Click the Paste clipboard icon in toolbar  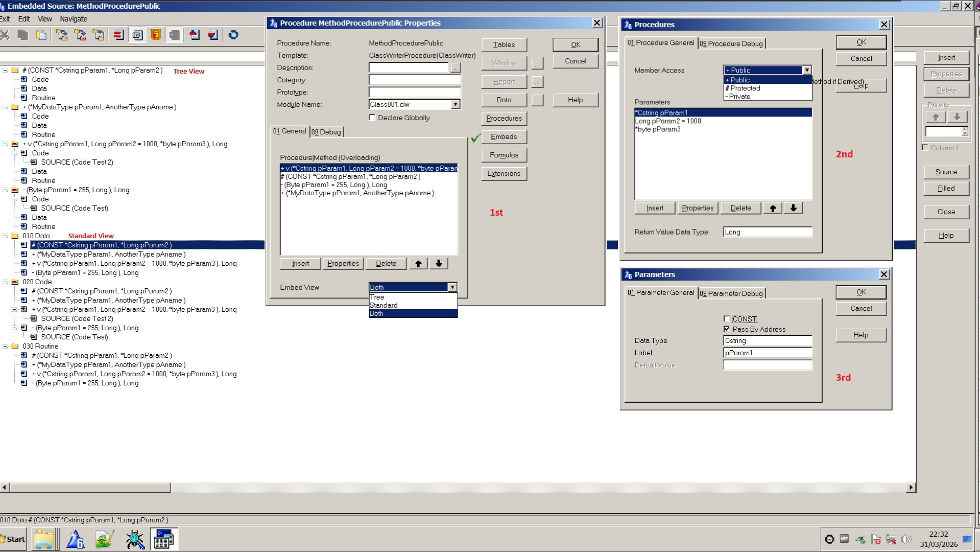point(41,35)
